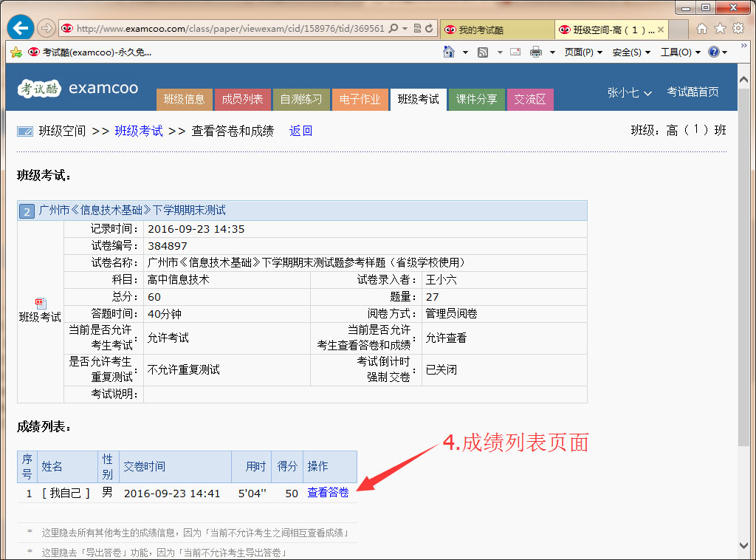Click the RSS feed icon in the command bar
This screenshot has height=560, width=756.
click(484, 52)
